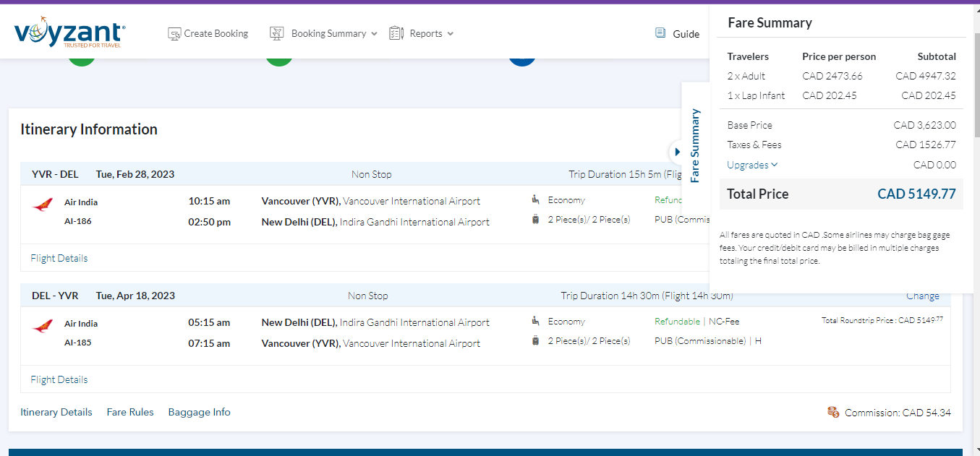This screenshot has height=456, width=980.
Task: Click Air India logo for flight AI-186
Action: (43, 205)
